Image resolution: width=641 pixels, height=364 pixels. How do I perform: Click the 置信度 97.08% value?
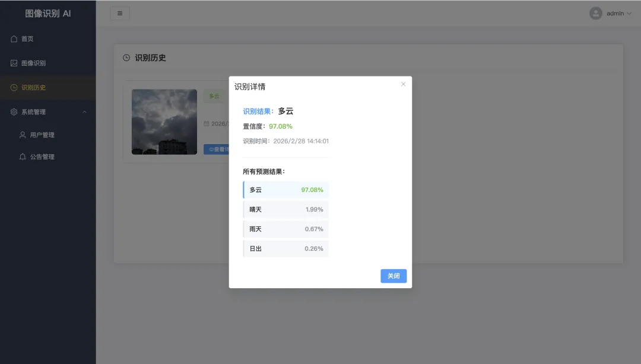click(x=280, y=126)
